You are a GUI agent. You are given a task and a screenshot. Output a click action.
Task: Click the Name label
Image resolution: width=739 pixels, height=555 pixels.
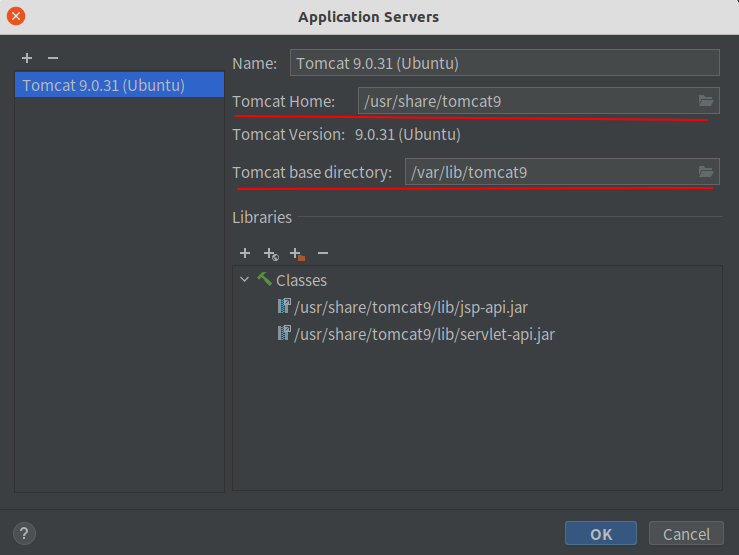tap(255, 63)
